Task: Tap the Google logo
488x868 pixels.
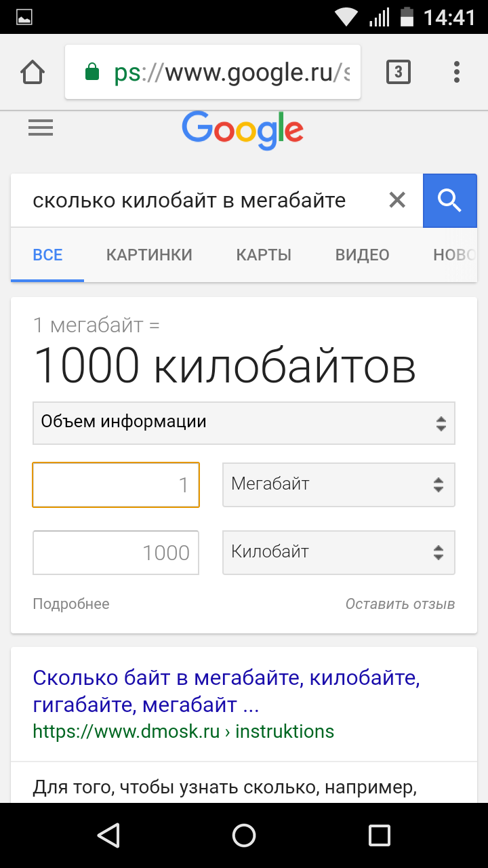Action: click(243, 130)
